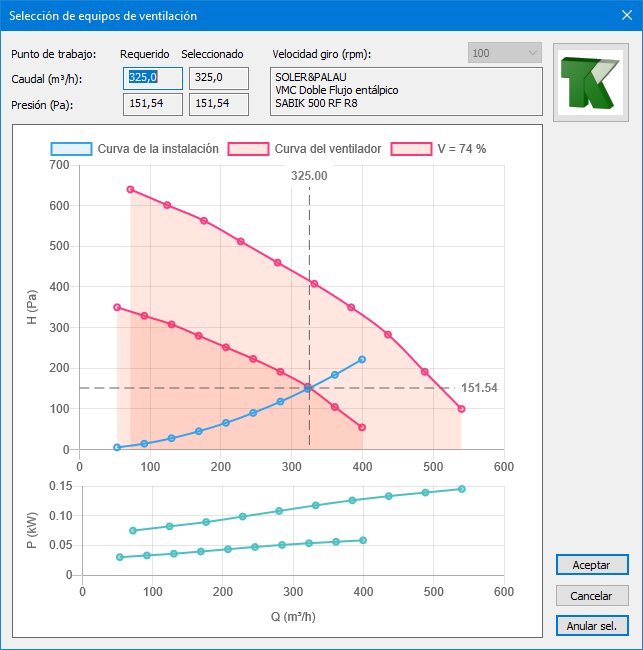Click the last blue installation curve point
Image resolution: width=643 pixels, height=650 pixels.
tap(362, 359)
